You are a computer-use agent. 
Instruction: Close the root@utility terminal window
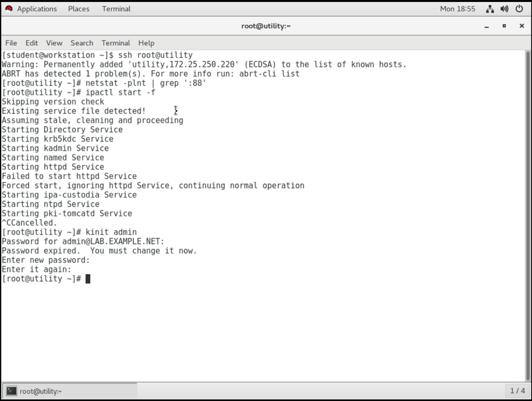521,26
